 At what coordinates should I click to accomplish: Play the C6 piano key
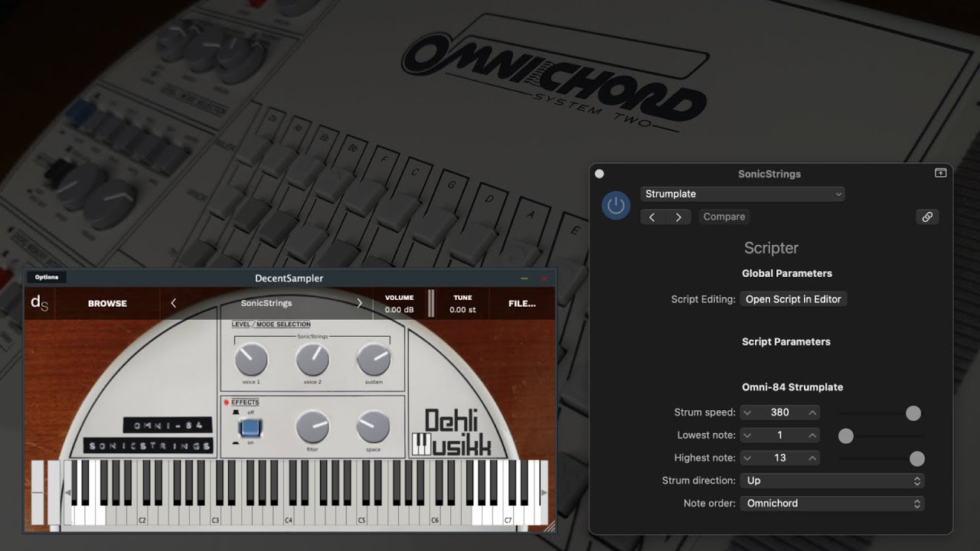click(435, 514)
